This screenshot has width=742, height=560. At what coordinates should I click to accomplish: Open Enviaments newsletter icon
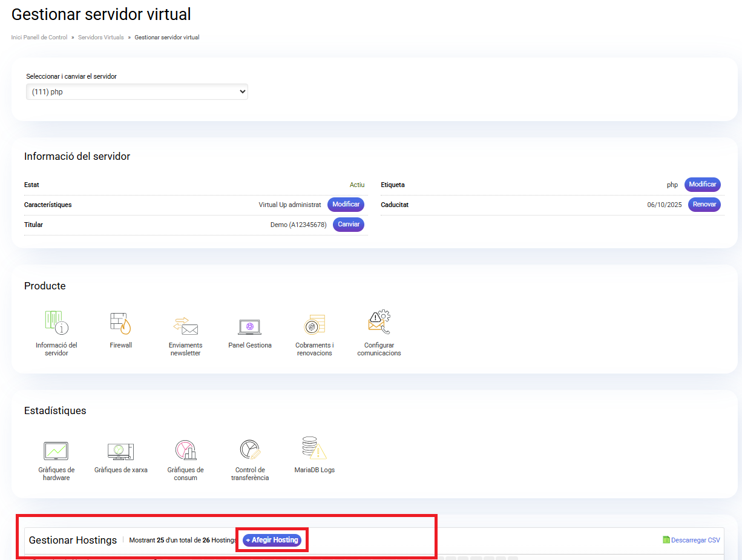click(185, 326)
